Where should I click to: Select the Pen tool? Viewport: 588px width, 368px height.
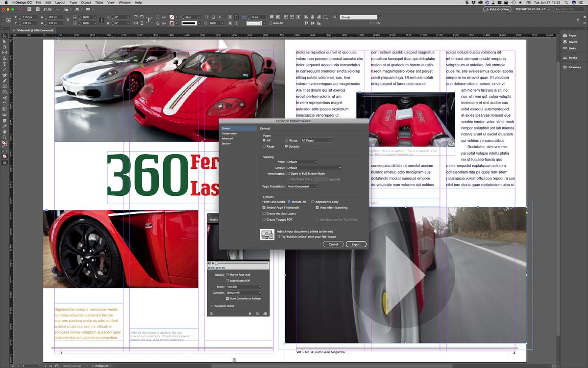[4, 75]
